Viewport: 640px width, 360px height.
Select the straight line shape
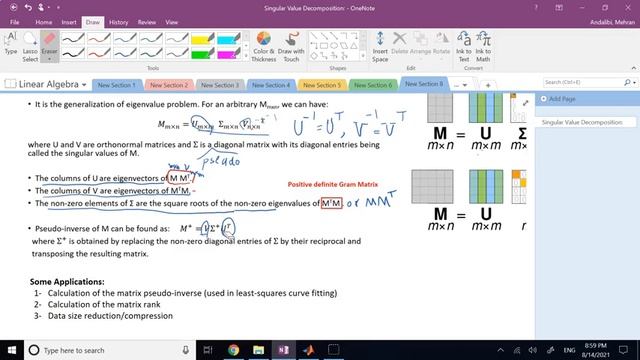[x=314, y=36]
